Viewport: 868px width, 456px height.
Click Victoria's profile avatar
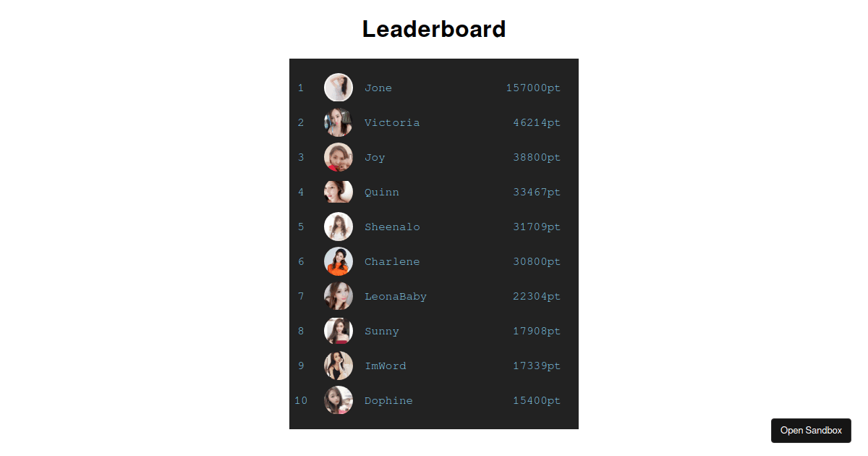click(339, 122)
